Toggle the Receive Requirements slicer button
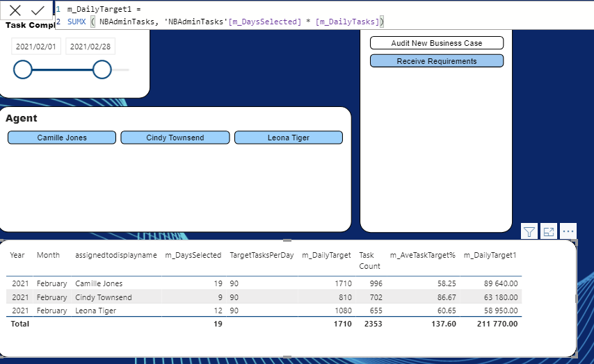Screen dimensions: 594x364 (x=437, y=61)
